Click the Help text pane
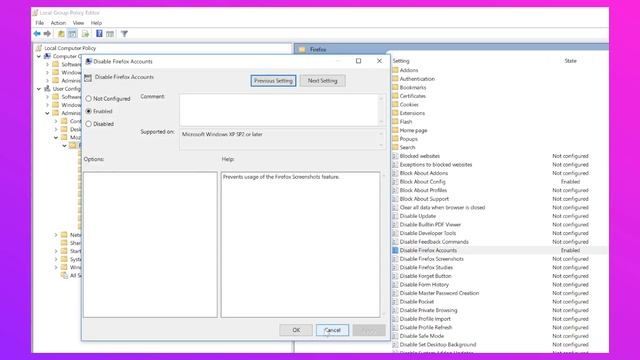The height and width of the screenshot is (360, 640). pyautogui.click(x=300, y=244)
